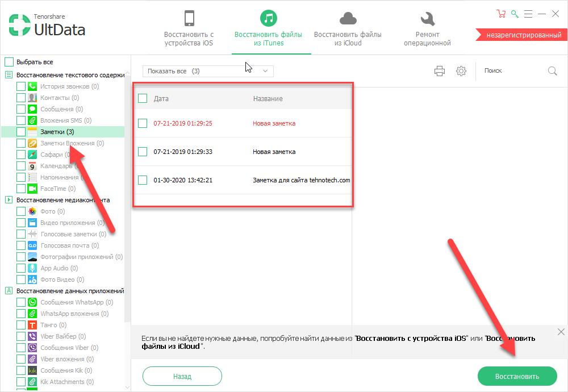Open the shopping cart purchase icon
Screen dimensions: 568x392
tap(501, 14)
